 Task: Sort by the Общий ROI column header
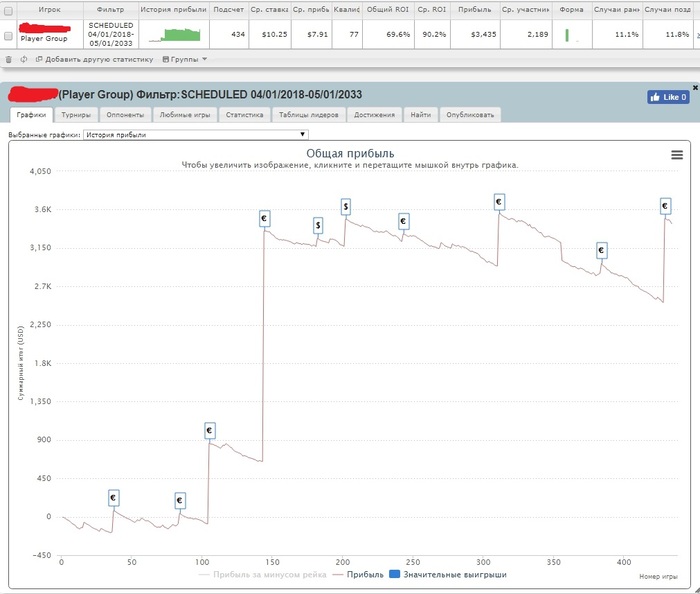pyautogui.click(x=388, y=9)
